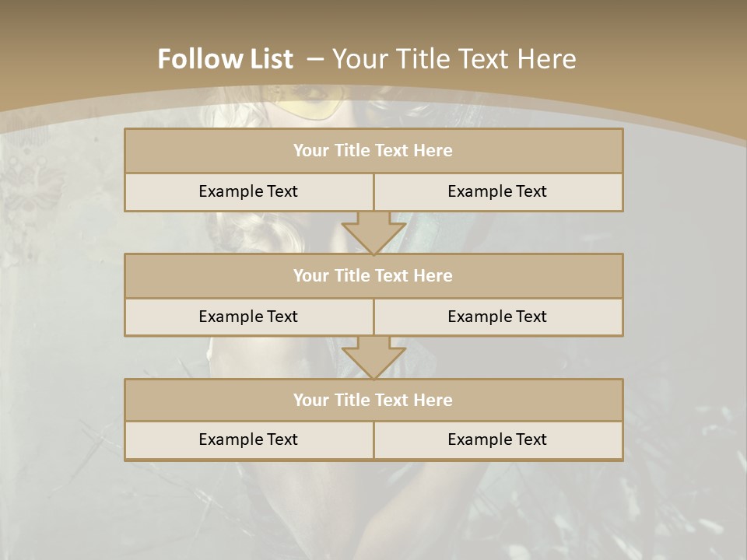The width and height of the screenshot is (747, 560).
Task: Click the right 'Example Text' cell in second block
Action: [498, 317]
